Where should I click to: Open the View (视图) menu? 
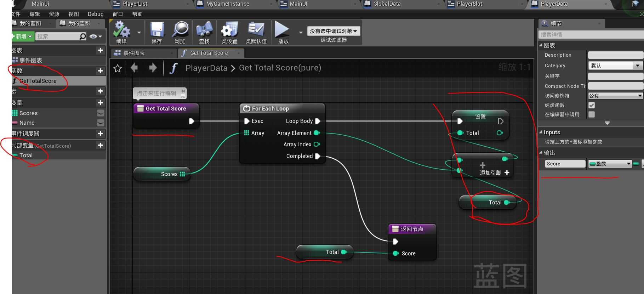(74, 14)
